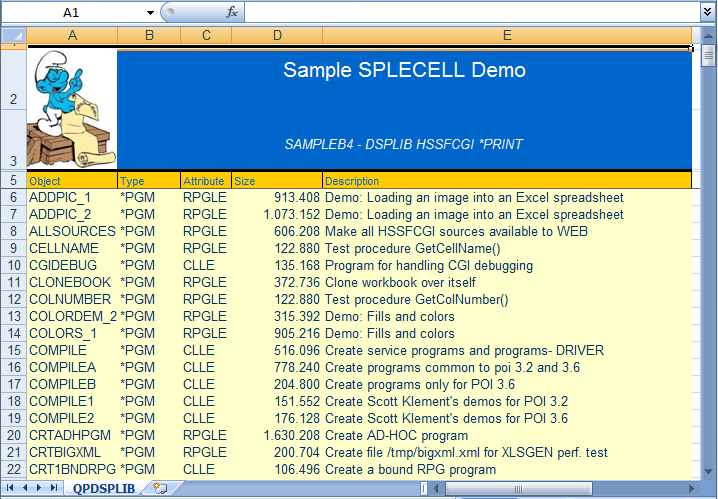Go to the last sheet with the navigation arrow

pyautogui.click(x=54, y=488)
